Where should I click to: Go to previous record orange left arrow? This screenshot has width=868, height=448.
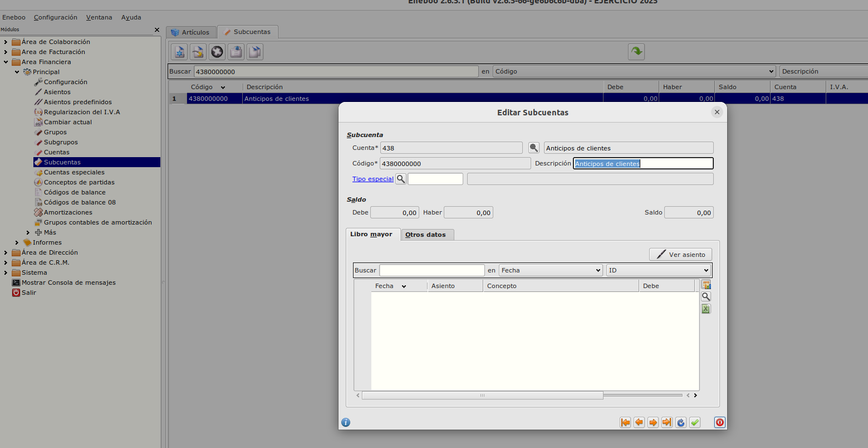pos(639,422)
